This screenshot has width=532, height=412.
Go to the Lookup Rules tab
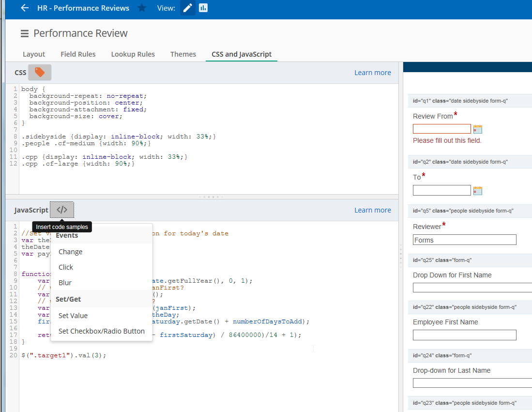click(133, 54)
